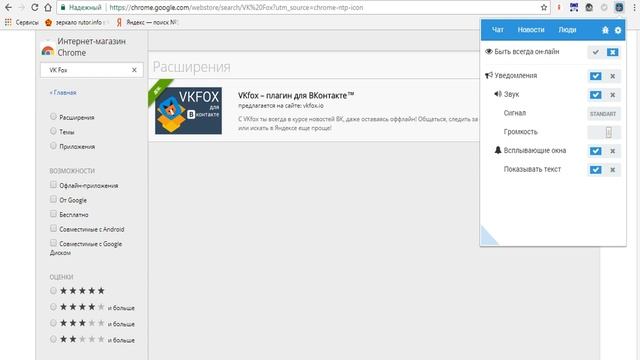Open the VKfox extension icon in the toolbar

click(619, 7)
